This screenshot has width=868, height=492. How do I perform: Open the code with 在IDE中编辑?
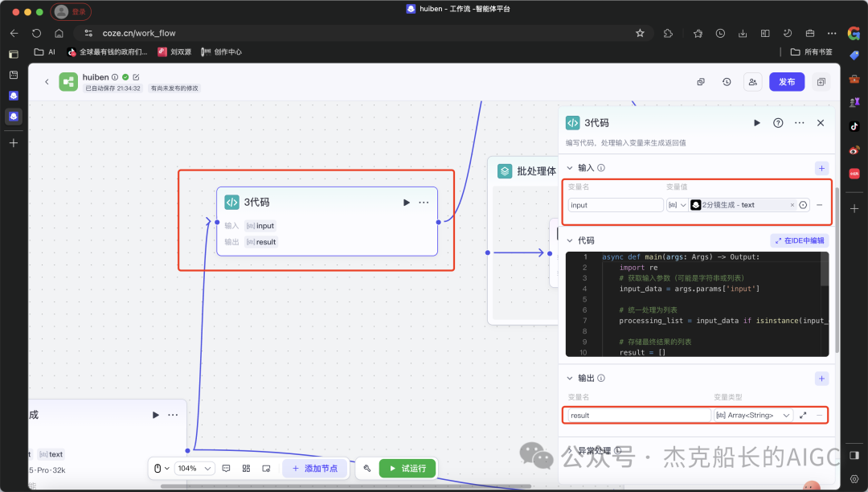800,240
